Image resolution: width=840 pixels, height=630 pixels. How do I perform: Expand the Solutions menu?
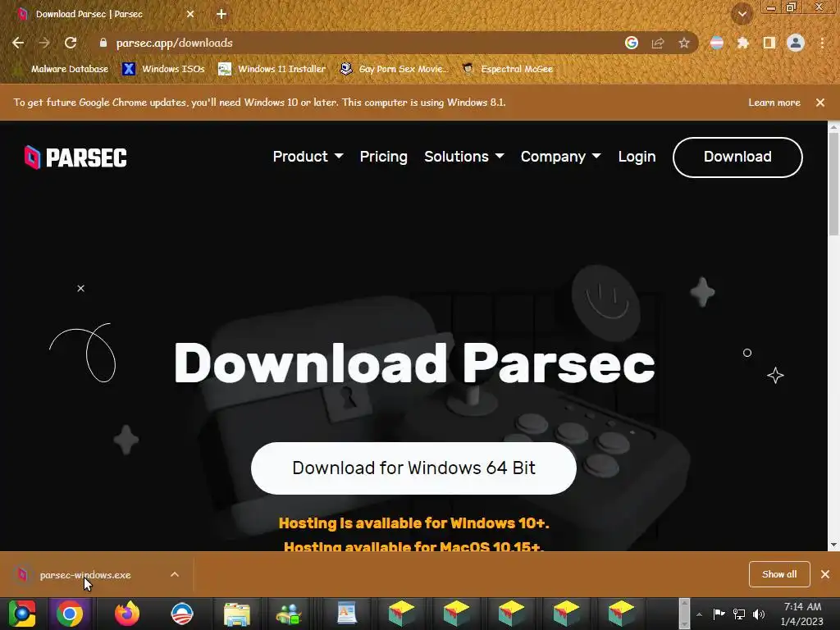click(x=464, y=157)
